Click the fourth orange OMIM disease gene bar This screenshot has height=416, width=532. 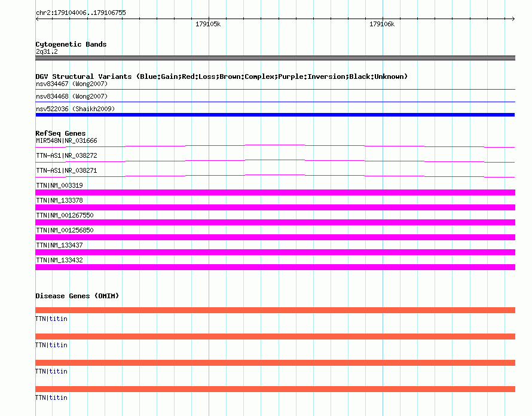click(275, 389)
